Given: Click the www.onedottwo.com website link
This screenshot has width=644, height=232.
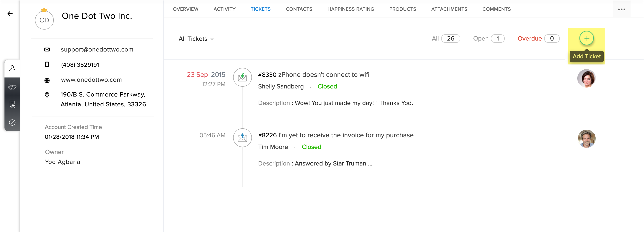Looking at the screenshot, I should tap(91, 80).
